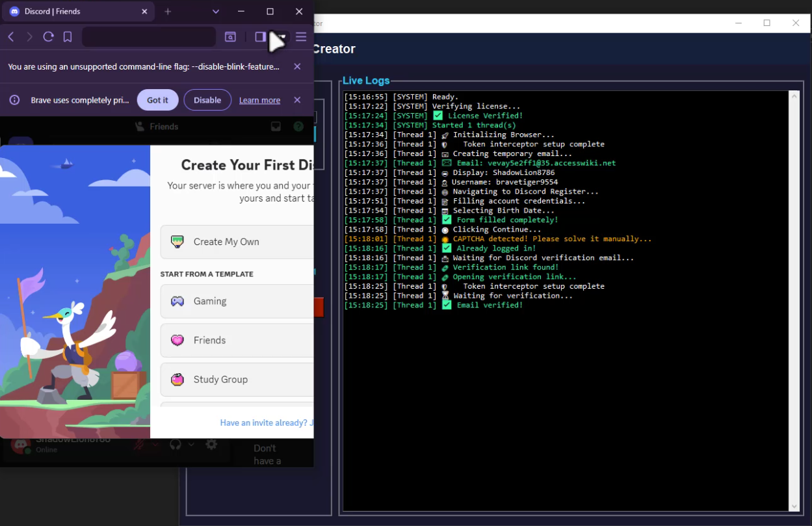Screen dimensions: 812x526
Task: Select the Discord | Friends tab
Action: pos(79,12)
